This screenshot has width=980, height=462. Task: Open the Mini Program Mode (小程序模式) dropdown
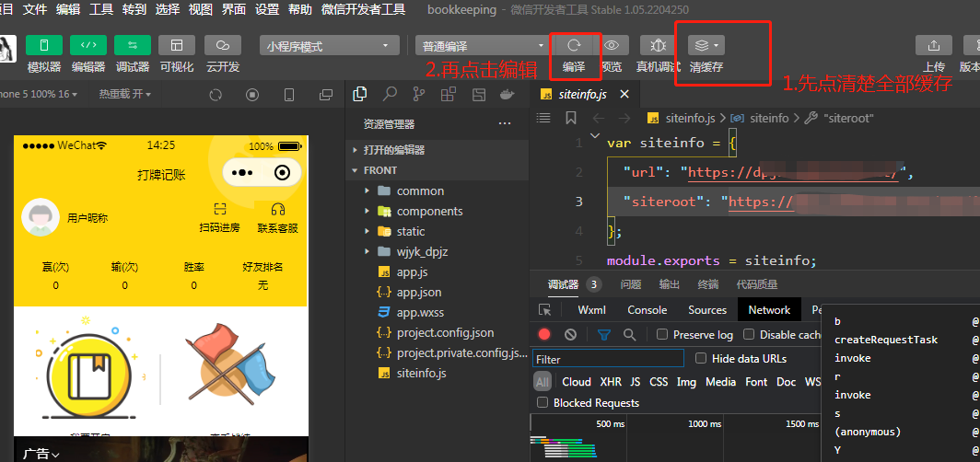330,46
